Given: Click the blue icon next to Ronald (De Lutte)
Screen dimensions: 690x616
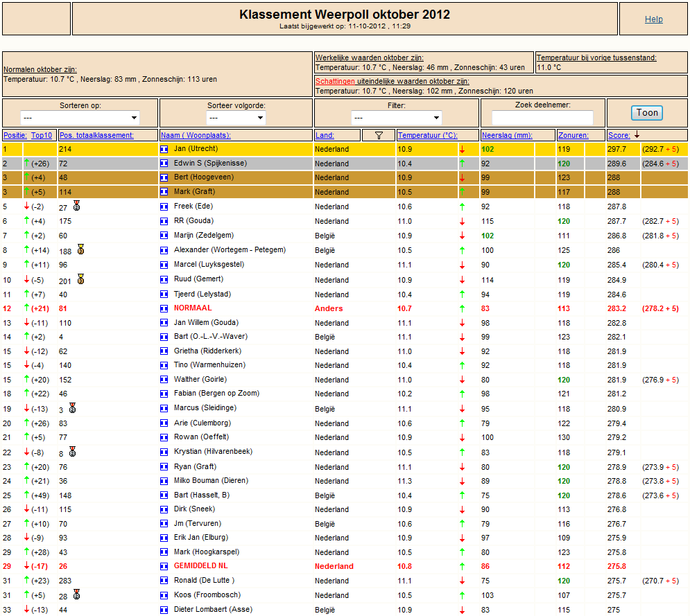Looking at the screenshot, I should pyautogui.click(x=164, y=581).
